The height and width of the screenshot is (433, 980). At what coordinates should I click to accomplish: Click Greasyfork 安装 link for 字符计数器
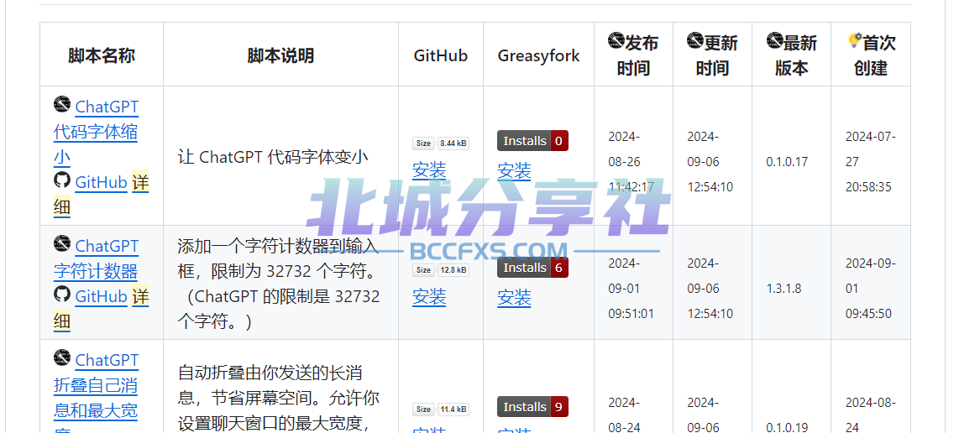coord(515,297)
